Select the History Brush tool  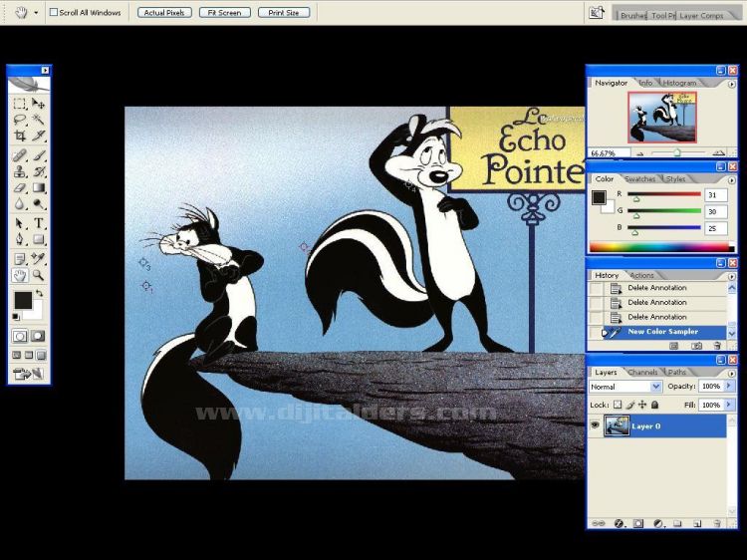point(38,171)
